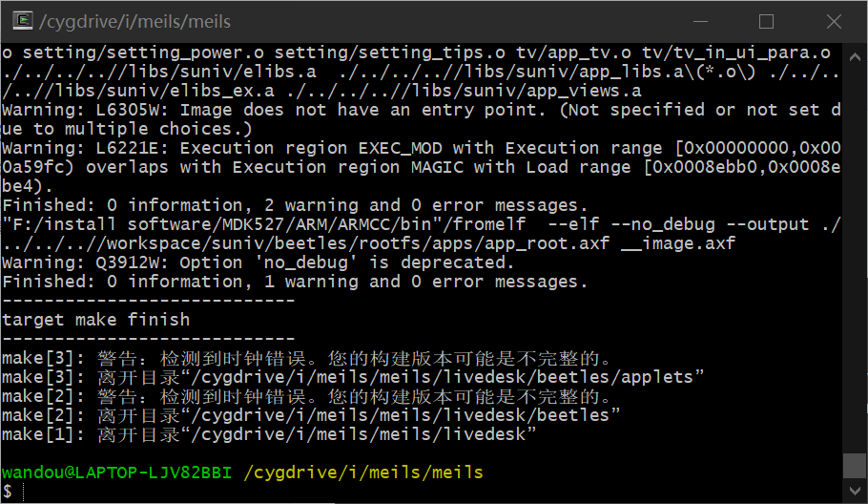Close the Cygwin terminal window
The height and width of the screenshot is (504, 868).
click(x=834, y=22)
